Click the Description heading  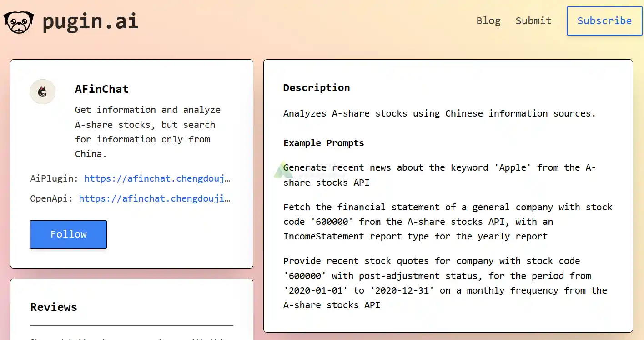tap(317, 88)
